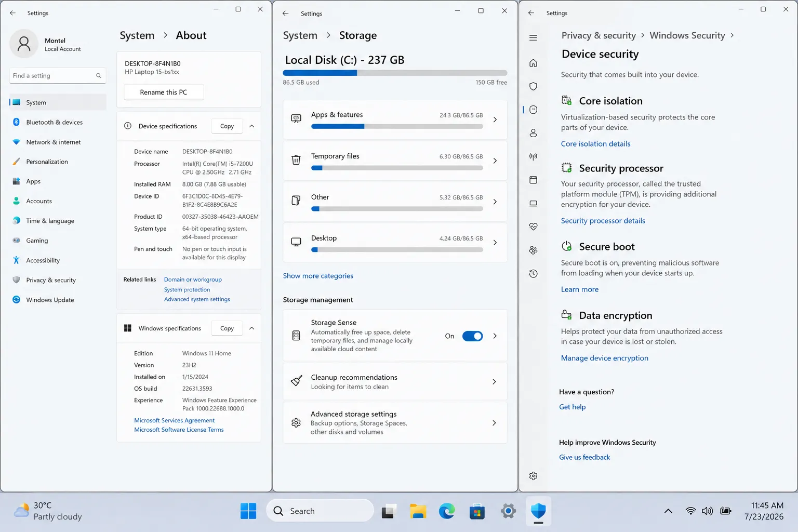
Task: Open Core isolation details link
Action: pos(595,144)
